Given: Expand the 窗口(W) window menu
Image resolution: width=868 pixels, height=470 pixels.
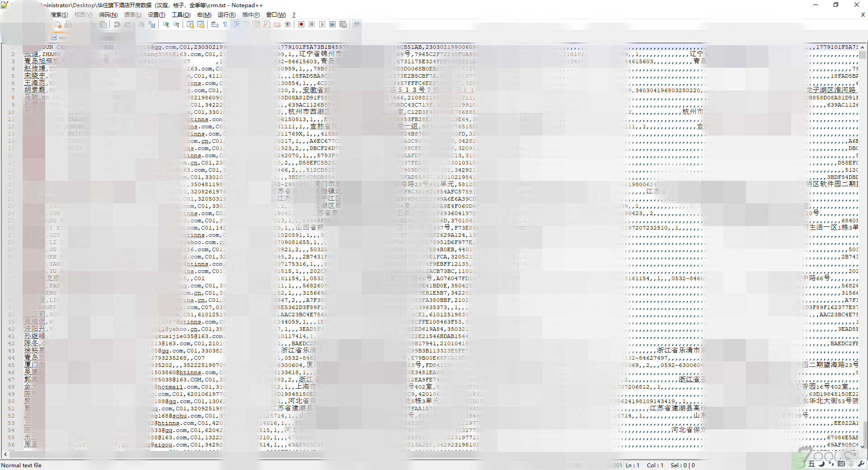Looking at the screenshot, I should (276, 15).
